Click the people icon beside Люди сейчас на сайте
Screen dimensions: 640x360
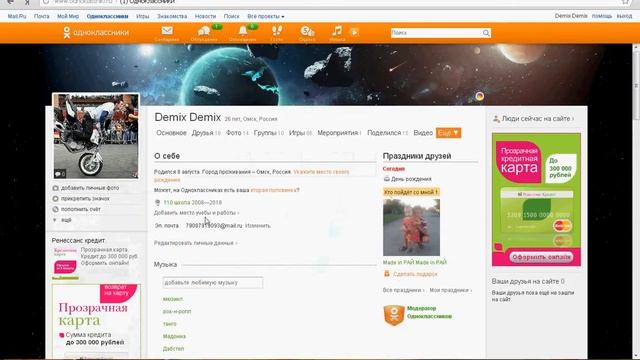coord(496,119)
